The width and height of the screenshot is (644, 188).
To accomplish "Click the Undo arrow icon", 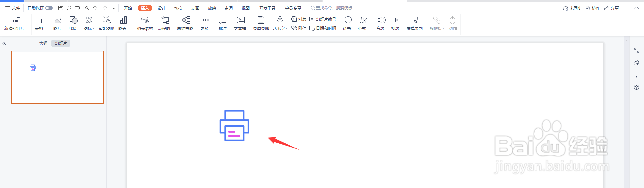I will 94,8.
